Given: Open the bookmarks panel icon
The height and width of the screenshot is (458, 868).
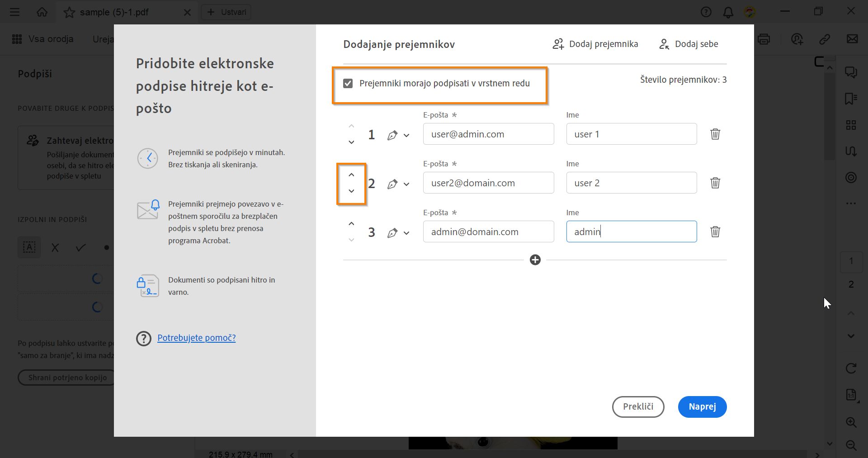Looking at the screenshot, I should [851, 99].
